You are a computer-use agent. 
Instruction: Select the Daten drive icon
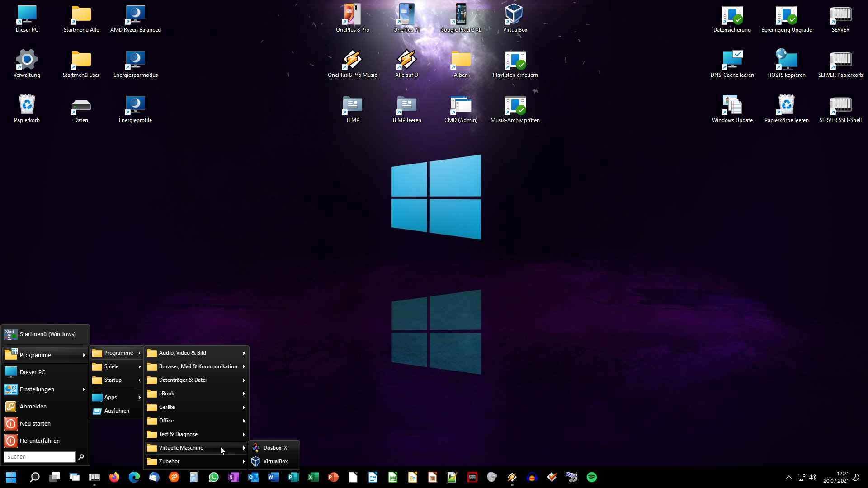tap(81, 109)
